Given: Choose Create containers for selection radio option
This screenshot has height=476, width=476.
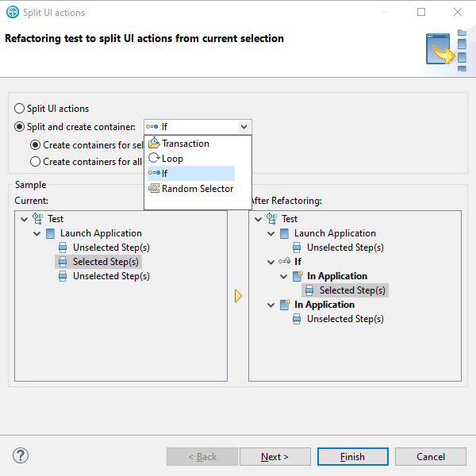Looking at the screenshot, I should point(35,145).
